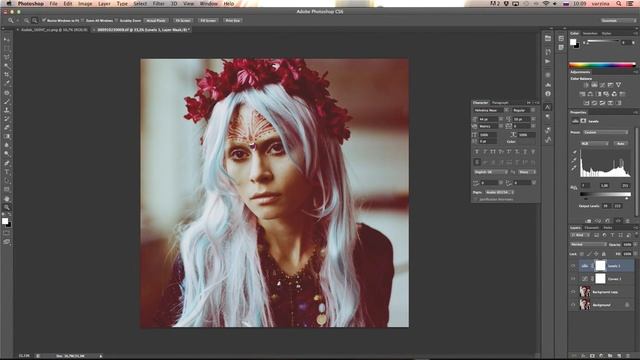Open the Info dock icon
Screen dimensions: 640x360
548,93
